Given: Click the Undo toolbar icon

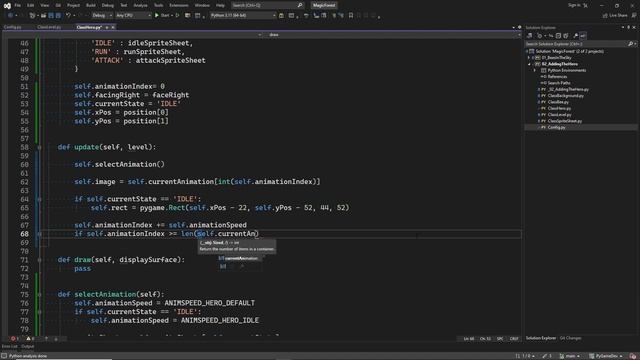Looking at the screenshot, I should pos(69,16).
